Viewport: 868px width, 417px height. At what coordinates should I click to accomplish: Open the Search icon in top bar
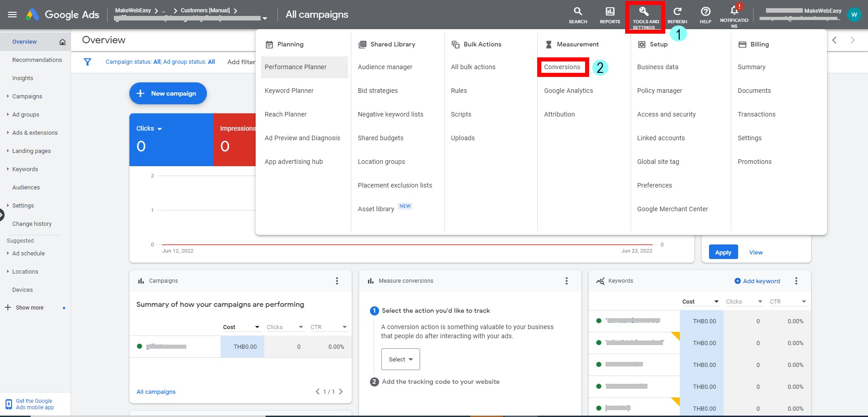pos(577,14)
